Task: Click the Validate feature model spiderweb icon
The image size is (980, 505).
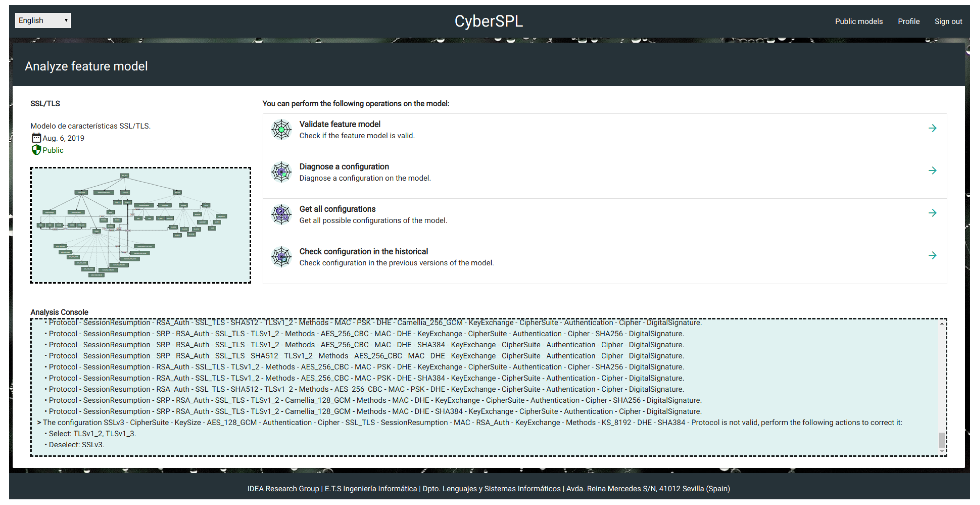Action: tap(281, 130)
